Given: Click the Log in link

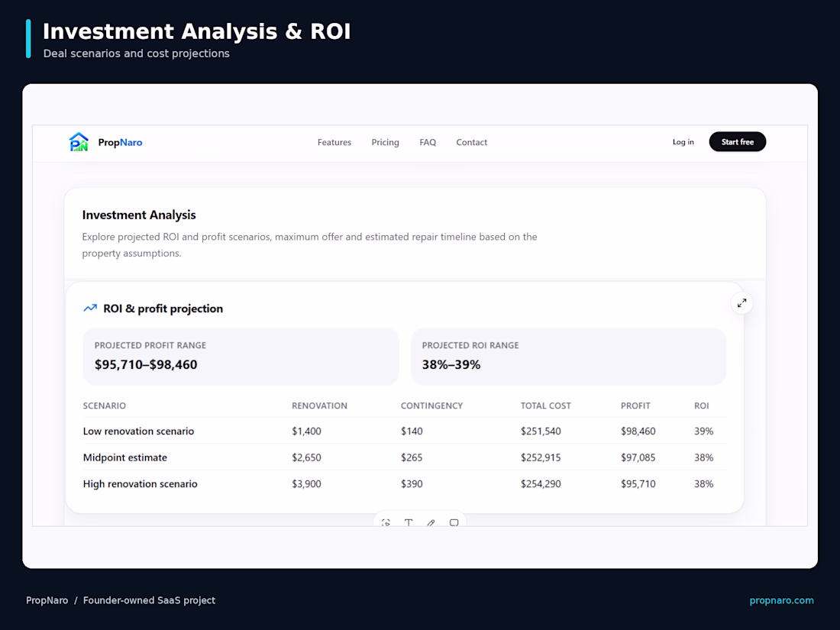Looking at the screenshot, I should click(x=683, y=142).
